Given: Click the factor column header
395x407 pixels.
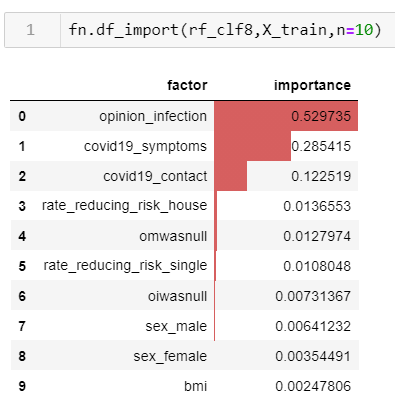Looking at the screenshot, I should coord(187,85).
